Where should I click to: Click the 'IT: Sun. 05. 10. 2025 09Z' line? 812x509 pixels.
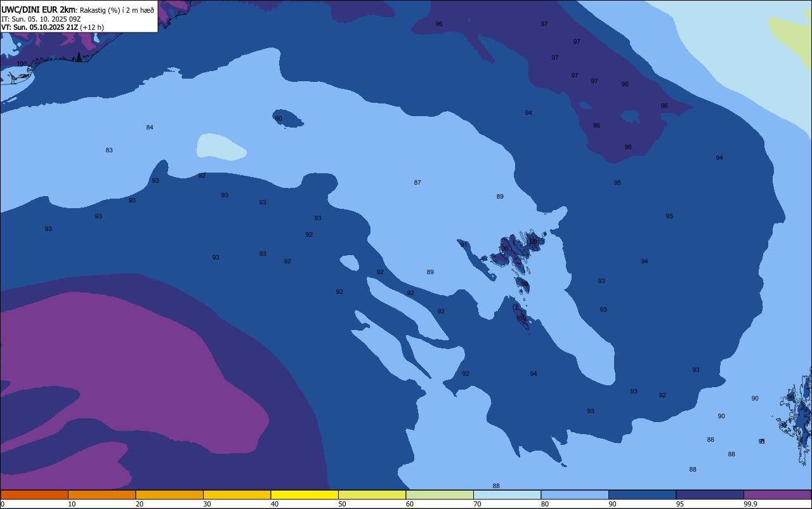(x=41, y=19)
